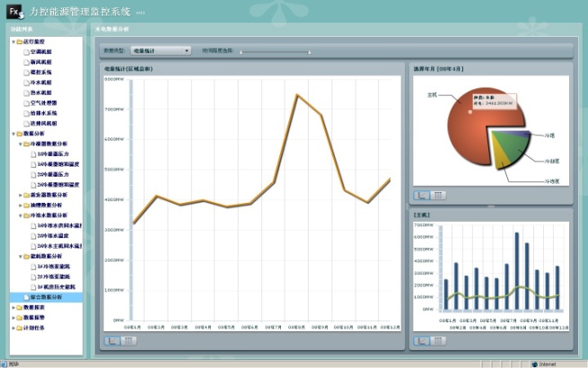The width and height of the screenshot is (588, 368).
Task: Click pie chart panel's table view icon
Action: click(436, 194)
